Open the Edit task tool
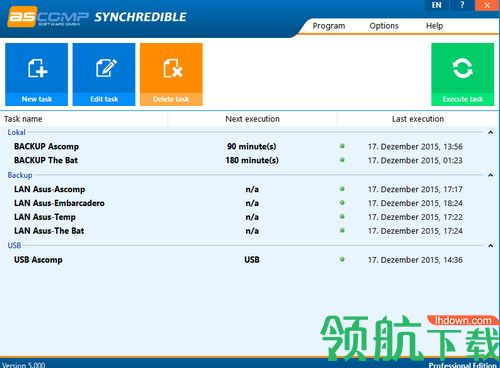 pos(104,74)
